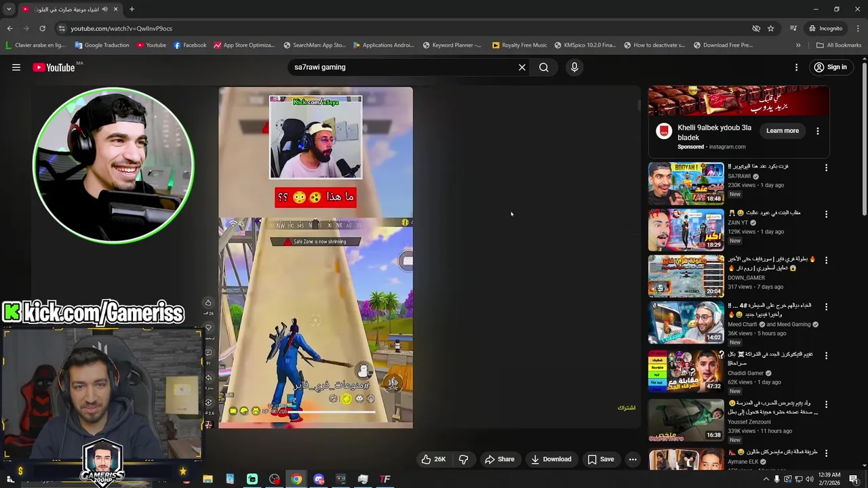The width and height of the screenshot is (868, 488).
Task: Open the media control button in toolbar
Action: click(793, 28)
